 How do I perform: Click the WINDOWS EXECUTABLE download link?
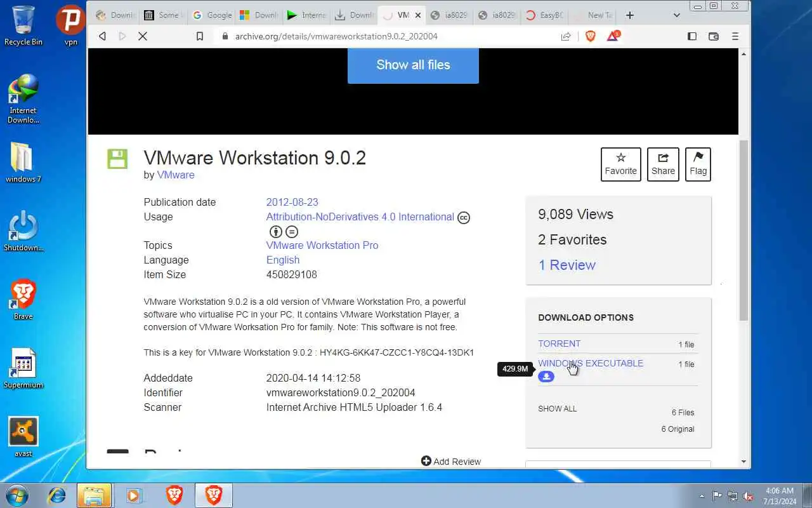[x=591, y=363]
